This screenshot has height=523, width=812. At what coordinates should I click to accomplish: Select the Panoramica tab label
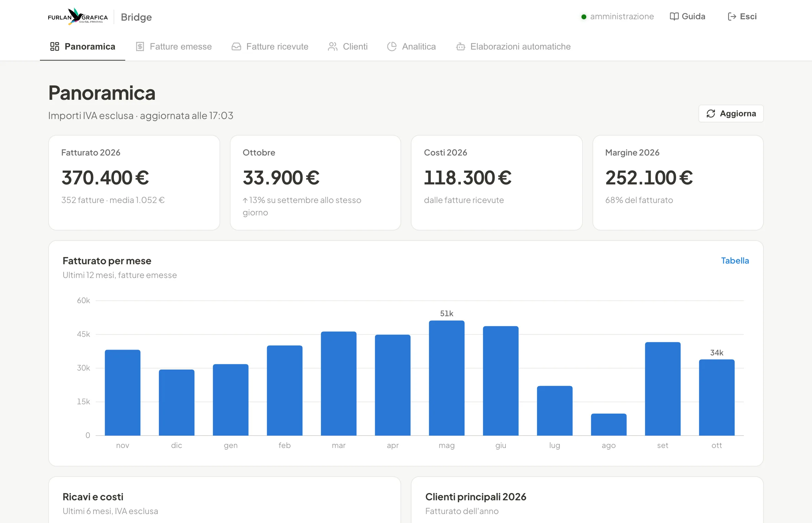pyautogui.click(x=90, y=46)
